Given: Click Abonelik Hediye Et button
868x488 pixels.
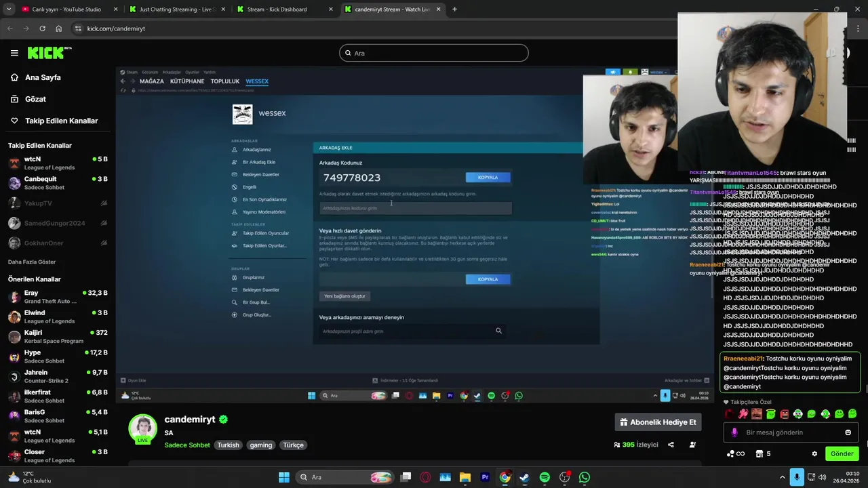Looking at the screenshot, I should pyautogui.click(x=658, y=422).
